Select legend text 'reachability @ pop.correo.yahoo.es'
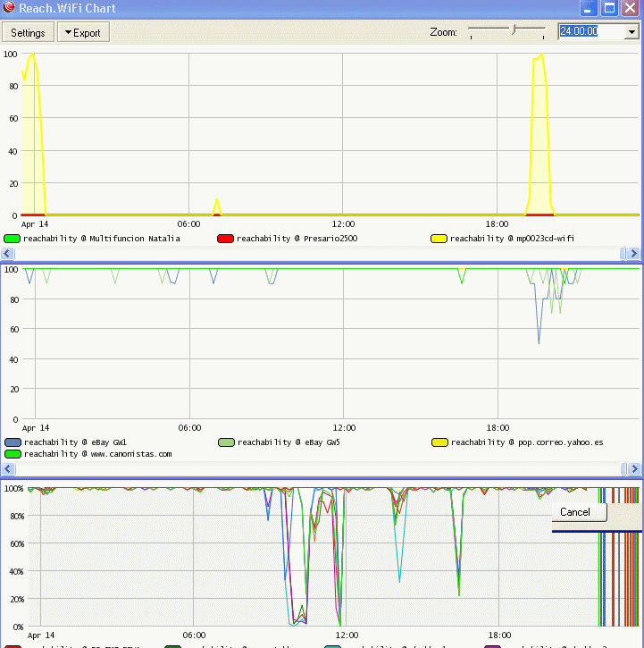644x648 pixels. pyautogui.click(x=527, y=442)
